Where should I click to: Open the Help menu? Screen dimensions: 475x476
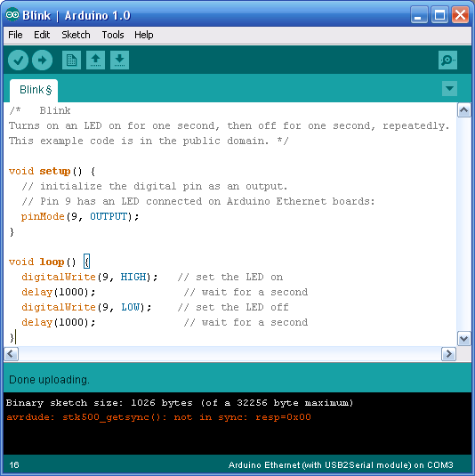(144, 35)
